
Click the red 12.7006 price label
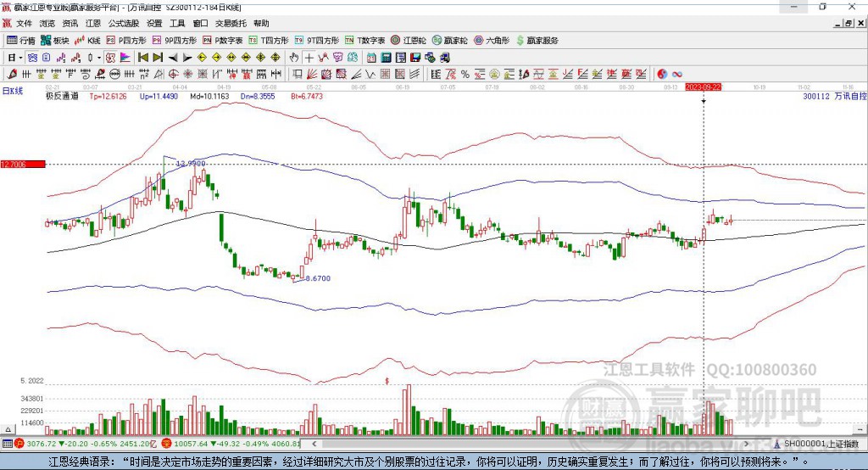coord(23,164)
